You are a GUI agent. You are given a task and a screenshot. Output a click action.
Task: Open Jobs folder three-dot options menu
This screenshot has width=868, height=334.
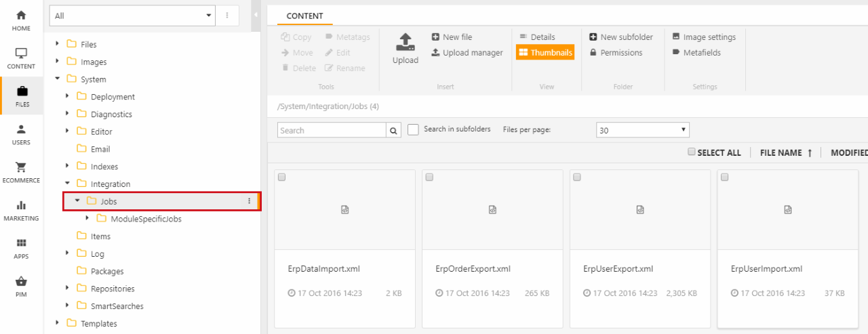coord(249,201)
